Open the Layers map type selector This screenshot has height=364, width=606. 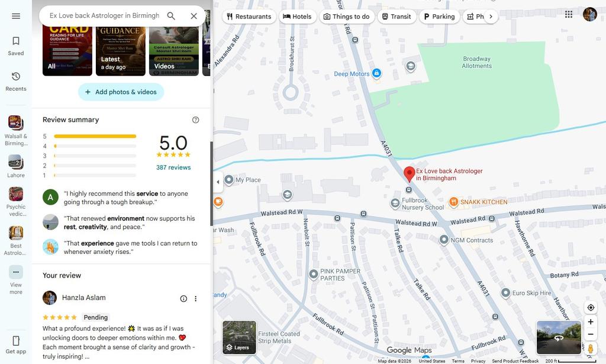coord(239,337)
